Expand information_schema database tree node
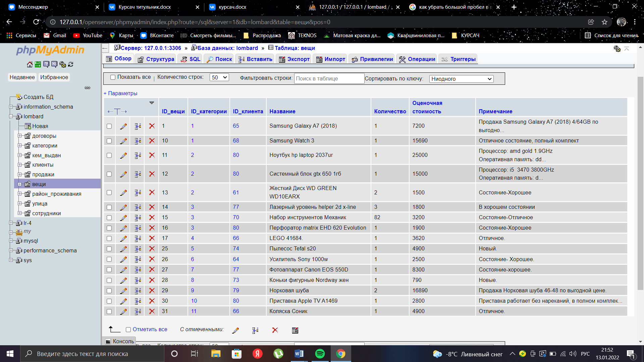 point(11,107)
